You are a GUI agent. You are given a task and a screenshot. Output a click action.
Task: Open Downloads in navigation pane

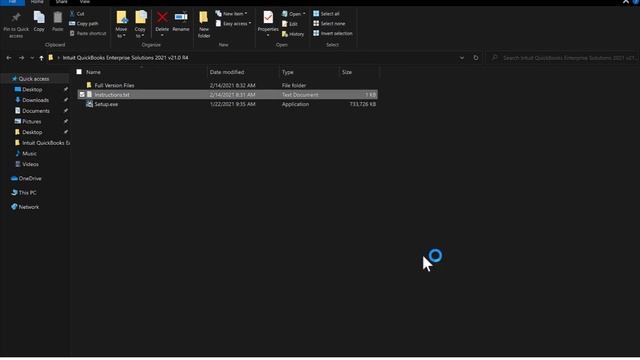point(36,100)
